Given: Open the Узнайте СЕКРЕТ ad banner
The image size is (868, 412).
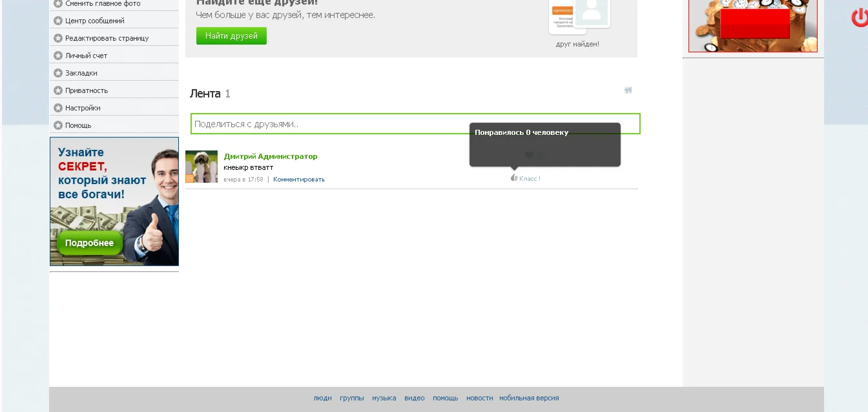Looking at the screenshot, I should click(x=114, y=201).
